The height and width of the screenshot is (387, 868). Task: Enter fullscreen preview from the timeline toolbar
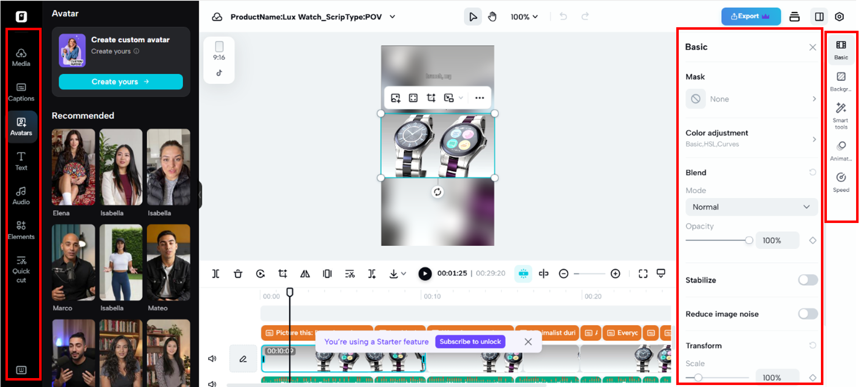[x=643, y=274]
